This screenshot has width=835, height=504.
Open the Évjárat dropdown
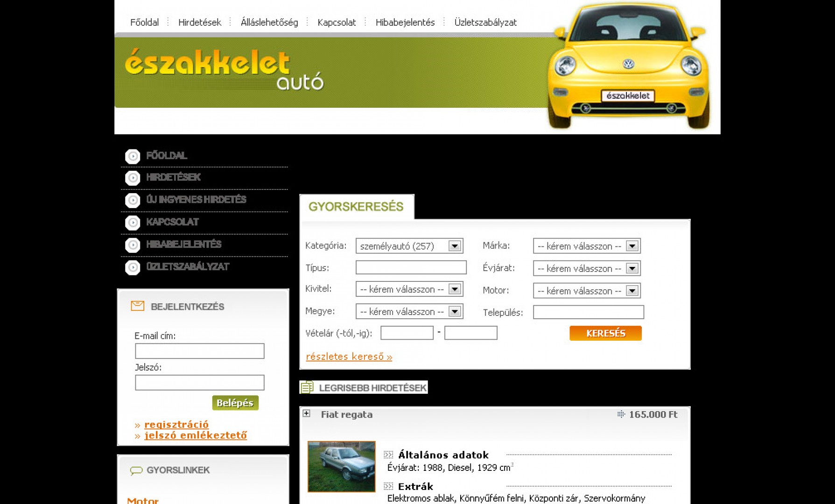[x=587, y=268]
